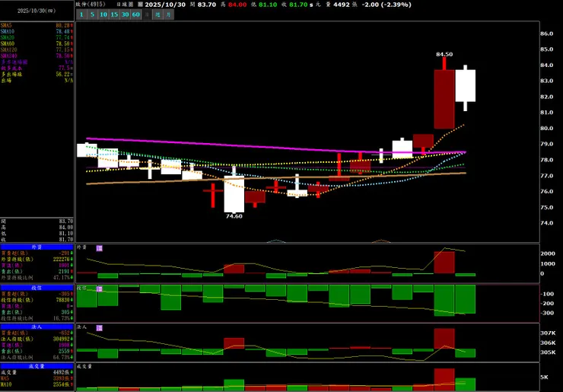Click the blue 法人 panel header
This screenshot has width=563, height=392.
(37, 327)
